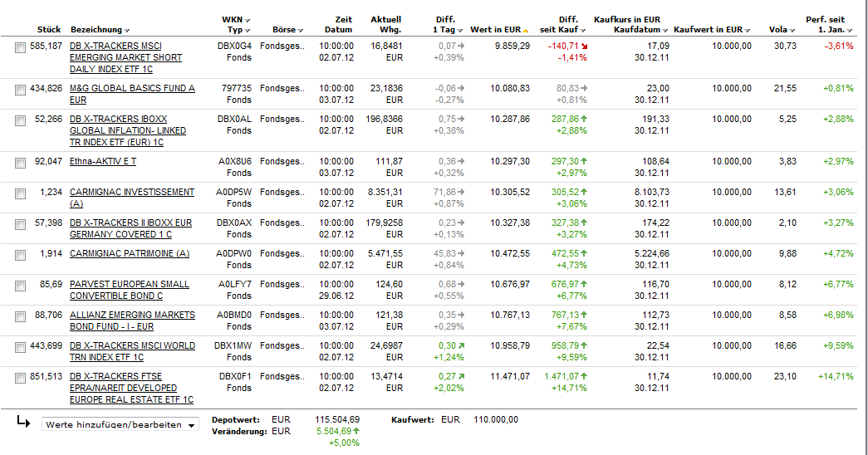
Task: Open DB X-TRACKERS MSCI EMERGING MARKET SHORT link
Action: (x=125, y=57)
